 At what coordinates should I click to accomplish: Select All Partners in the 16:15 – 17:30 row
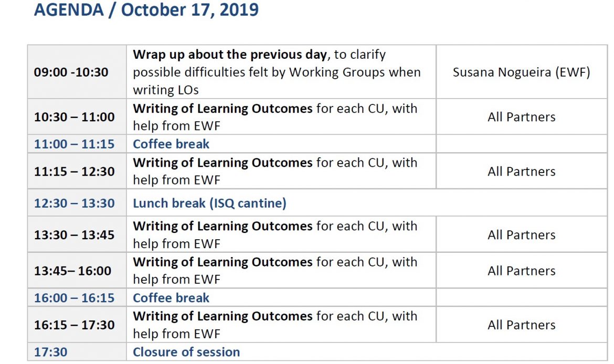click(521, 325)
